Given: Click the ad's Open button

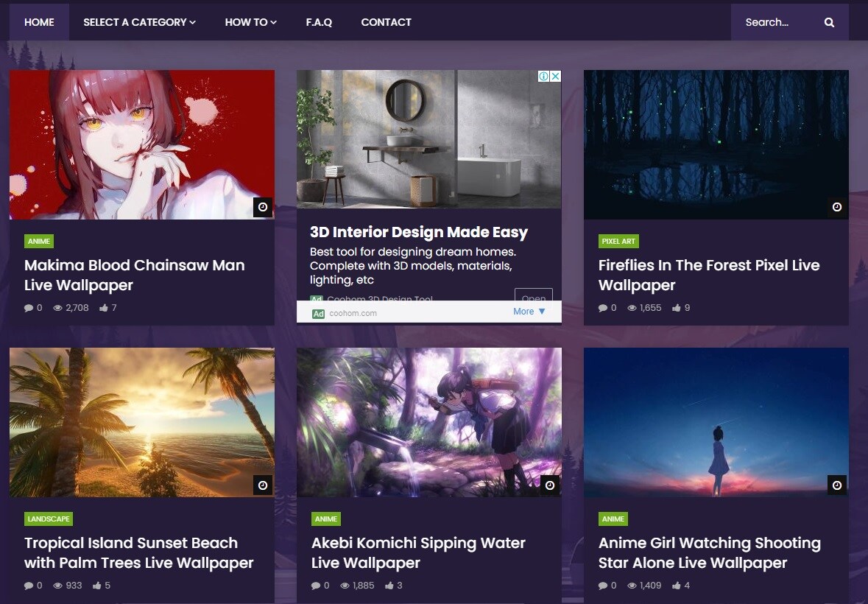Looking at the screenshot, I should pos(534,295).
